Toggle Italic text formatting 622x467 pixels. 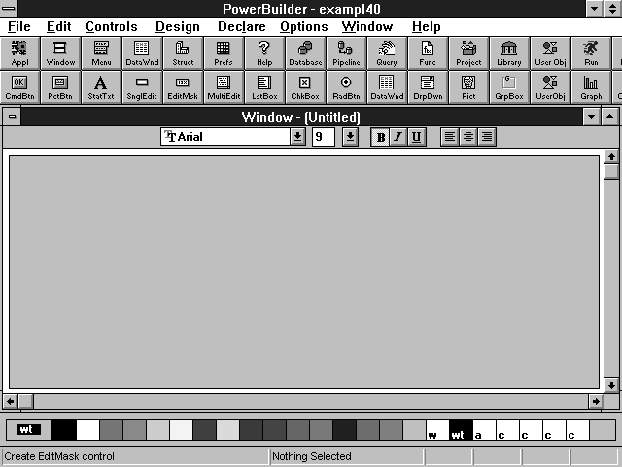click(398, 137)
